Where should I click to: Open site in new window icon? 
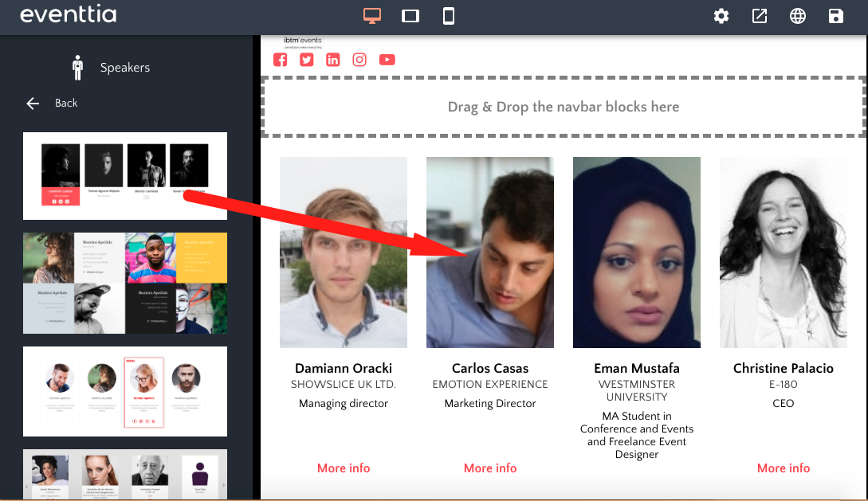tap(760, 16)
